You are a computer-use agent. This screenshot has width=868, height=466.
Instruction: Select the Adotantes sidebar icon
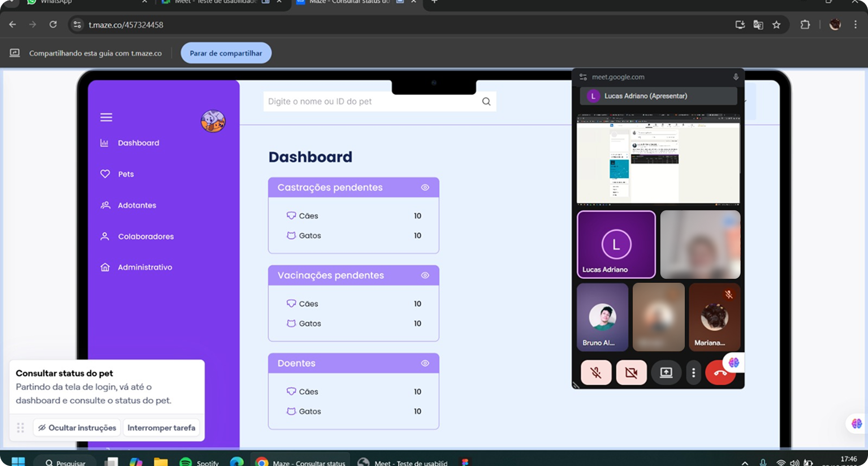(x=105, y=205)
